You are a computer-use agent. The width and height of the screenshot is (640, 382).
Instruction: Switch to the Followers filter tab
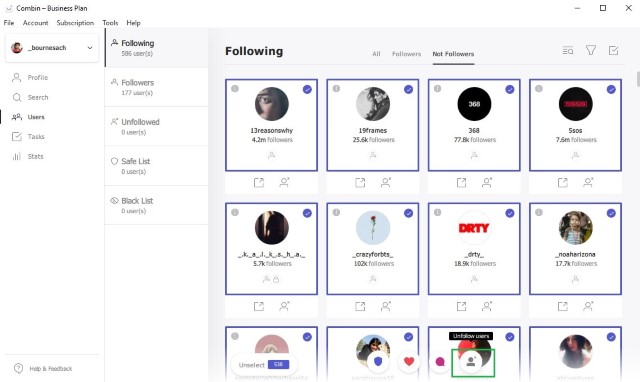point(406,54)
